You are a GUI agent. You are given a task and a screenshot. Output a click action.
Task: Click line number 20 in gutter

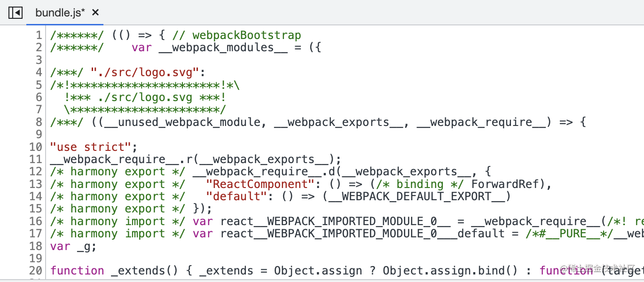pyautogui.click(x=36, y=271)
